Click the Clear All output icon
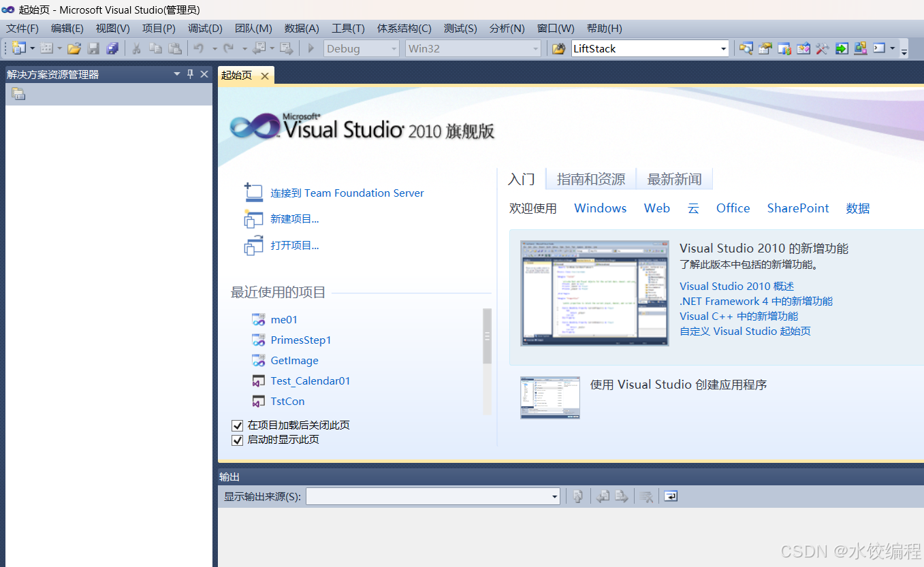 point(647,496)
